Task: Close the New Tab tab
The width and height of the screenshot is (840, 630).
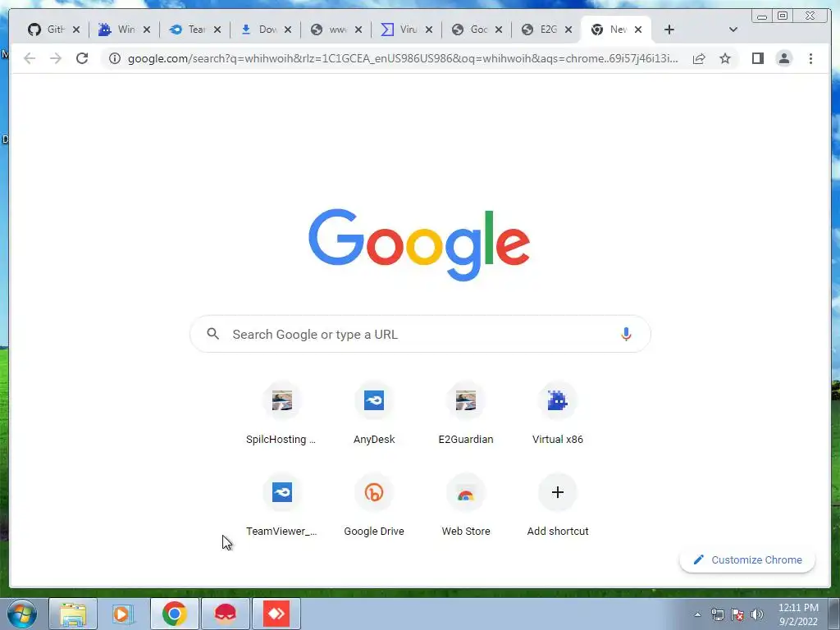Action: tap(638, 30)
